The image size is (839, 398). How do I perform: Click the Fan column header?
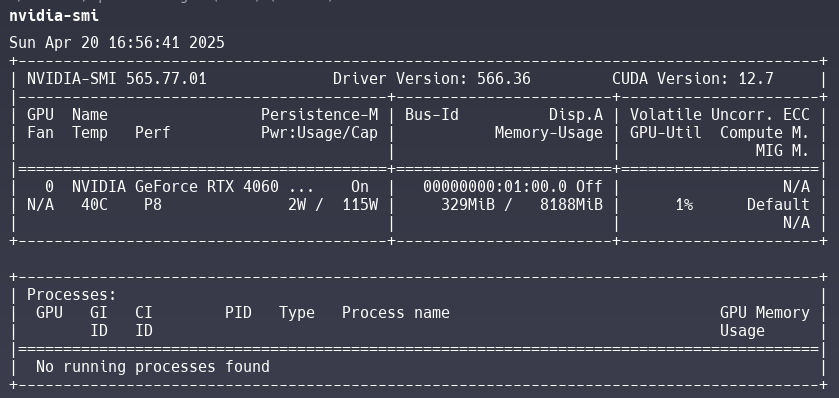(x=41, y=133)
